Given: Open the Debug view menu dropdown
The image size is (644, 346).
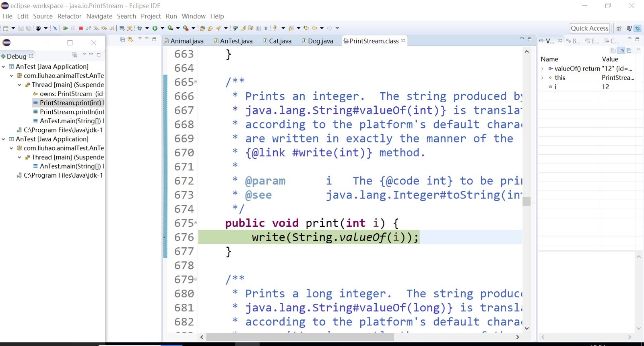Looking at the screenshot, I should pos(84,54).
